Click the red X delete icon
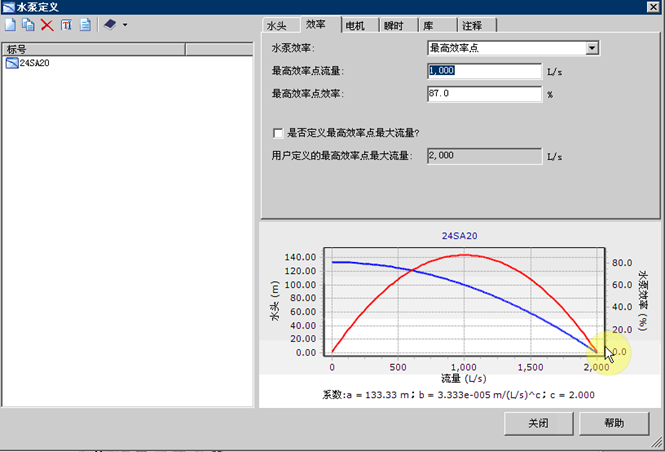 [x=46, y=24]
